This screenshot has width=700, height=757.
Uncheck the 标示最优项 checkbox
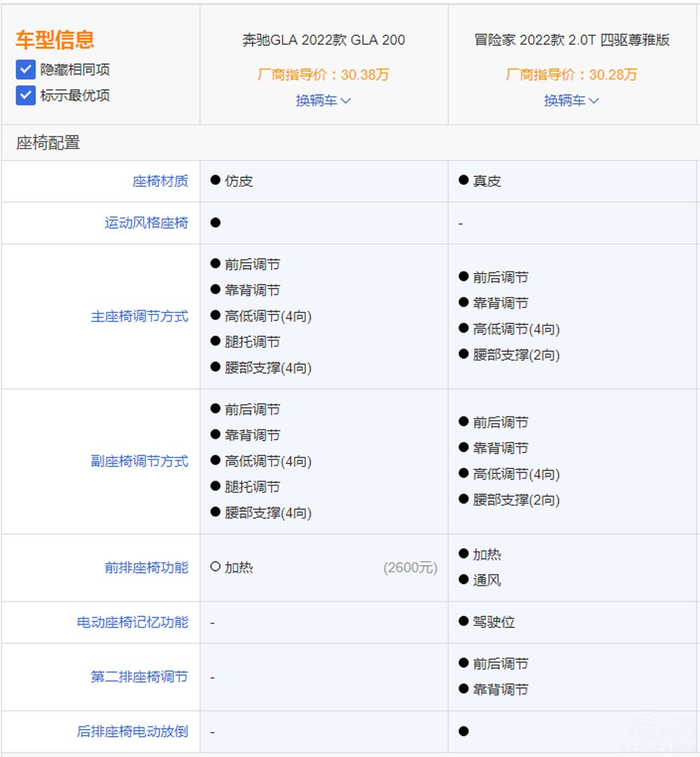pos(26,95)
